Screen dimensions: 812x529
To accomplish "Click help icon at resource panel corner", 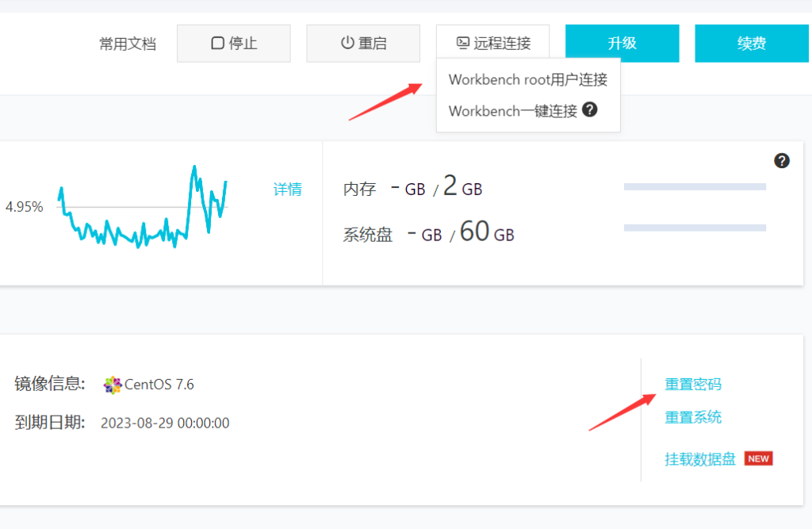I will 782,161.
